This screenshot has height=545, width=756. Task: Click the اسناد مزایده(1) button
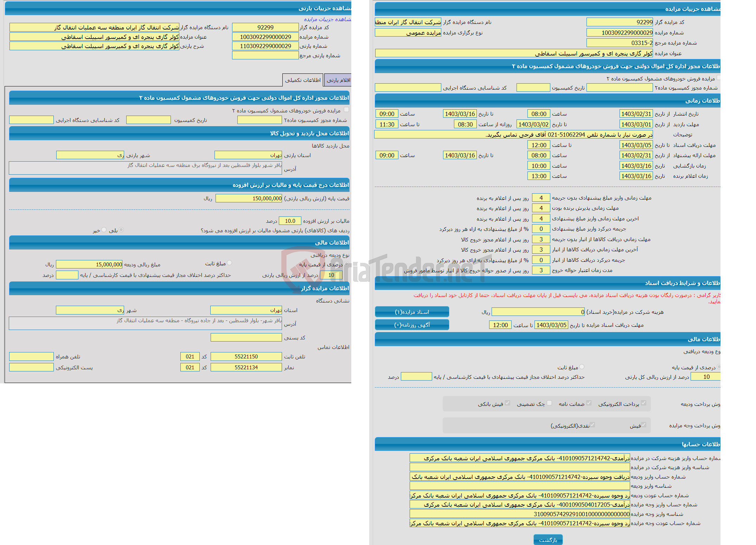click(414, 312)
